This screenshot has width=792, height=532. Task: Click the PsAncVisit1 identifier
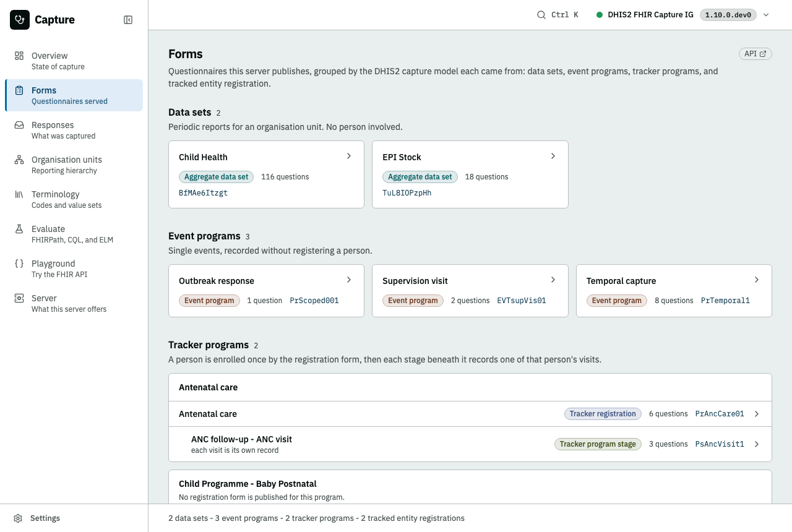720,444
